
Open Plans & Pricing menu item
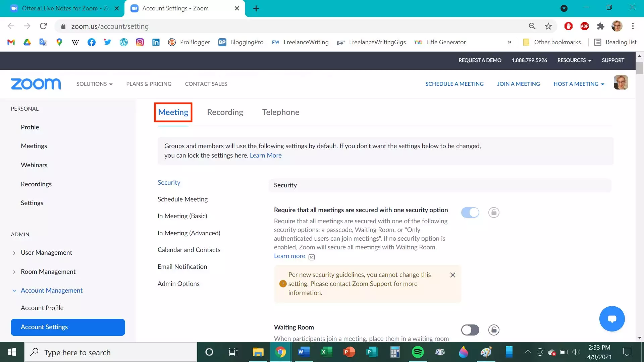point(149,84)
